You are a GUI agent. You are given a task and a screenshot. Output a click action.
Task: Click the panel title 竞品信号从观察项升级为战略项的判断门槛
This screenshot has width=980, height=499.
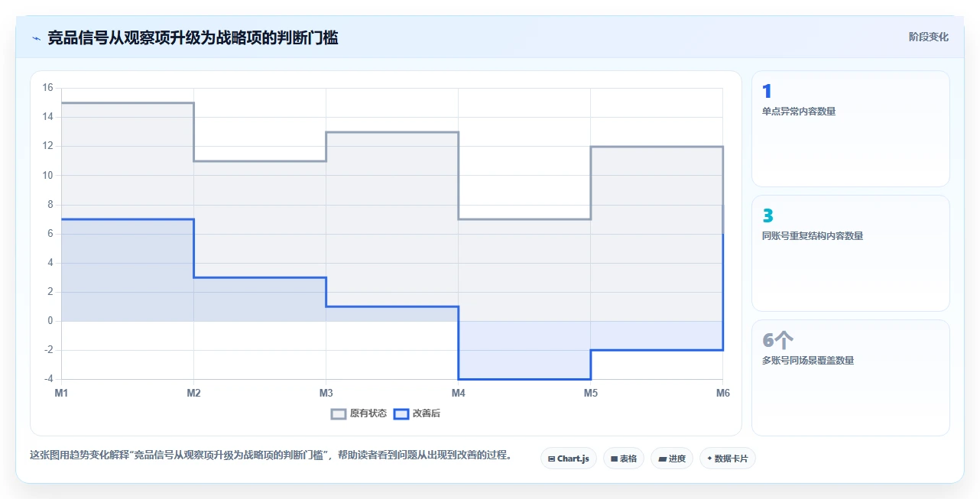(x=193, y=37)
